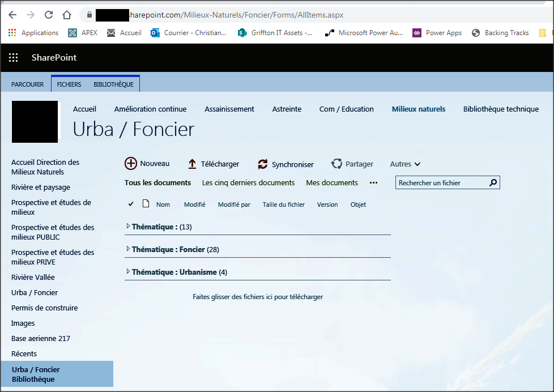Open Com / Education navigation item
Viewport: 554px width, 392px height.
pos(346,109)
